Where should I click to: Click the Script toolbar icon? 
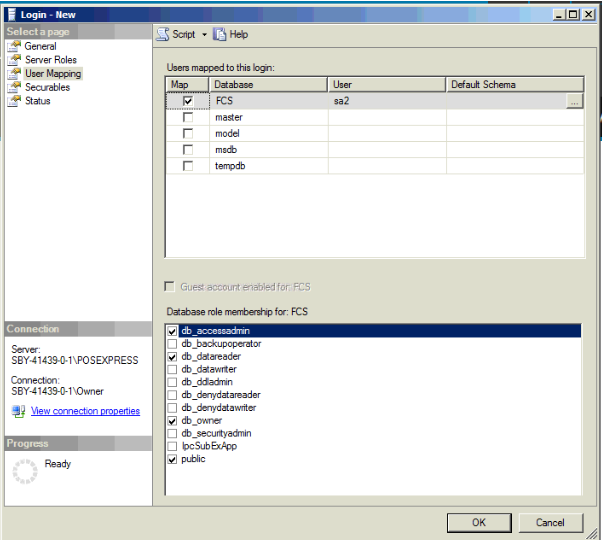coord(163,34)
